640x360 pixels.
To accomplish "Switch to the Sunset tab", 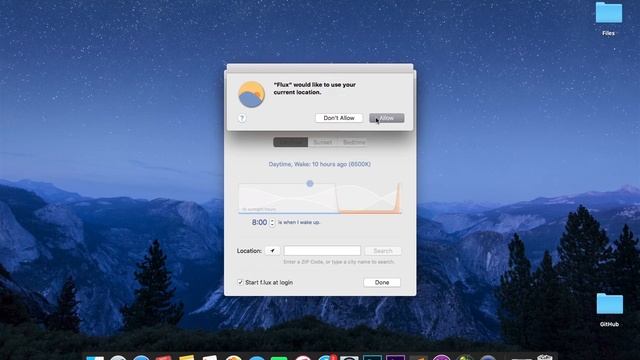I will 322,142.
